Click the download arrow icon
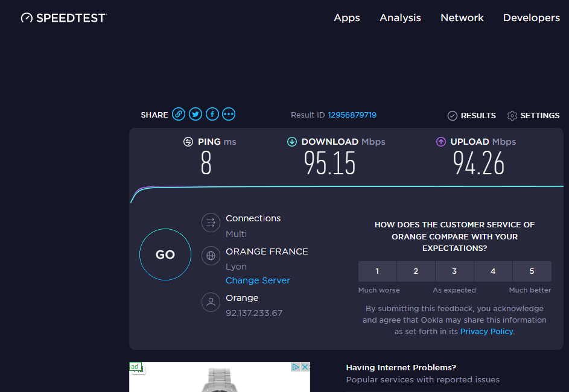569x392 pixels. [x=292, y=142]
